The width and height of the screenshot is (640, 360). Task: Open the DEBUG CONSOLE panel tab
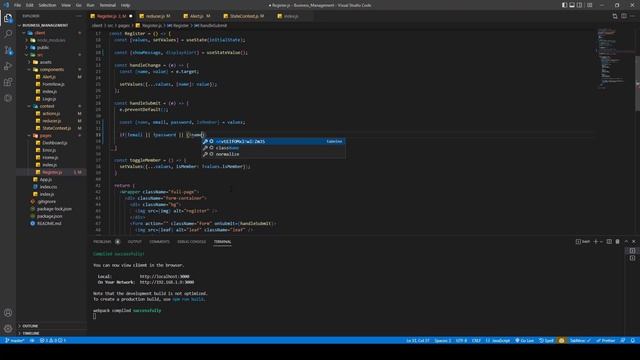coord(191,242)
